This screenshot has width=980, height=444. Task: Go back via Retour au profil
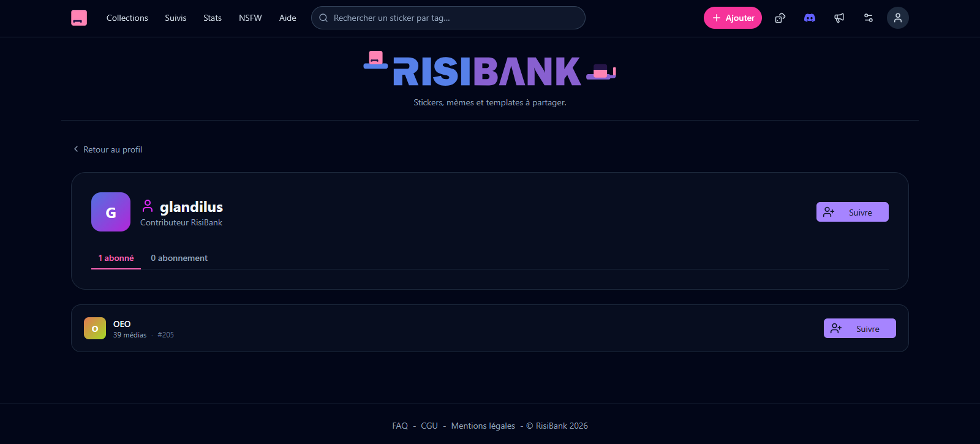pyautogui.click(x=108, y=149)
